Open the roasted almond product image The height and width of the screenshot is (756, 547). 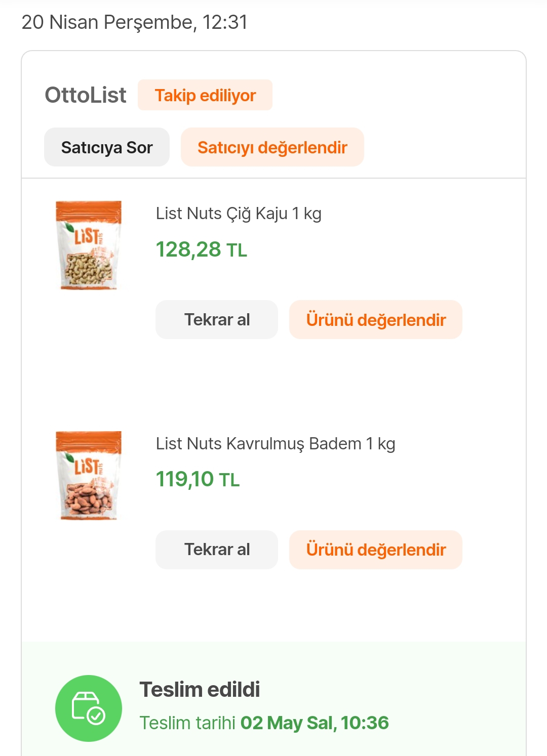(x=89, y=476)
